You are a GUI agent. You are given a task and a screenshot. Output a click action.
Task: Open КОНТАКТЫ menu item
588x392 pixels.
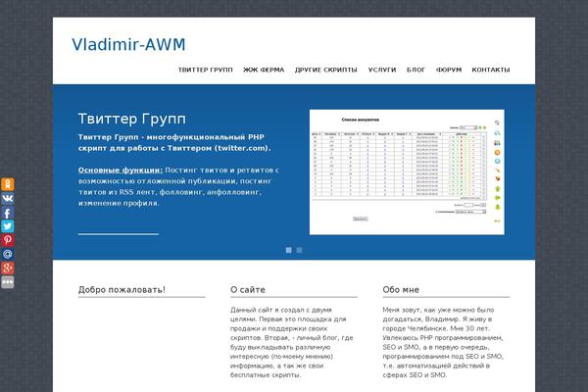click(491, 70)
